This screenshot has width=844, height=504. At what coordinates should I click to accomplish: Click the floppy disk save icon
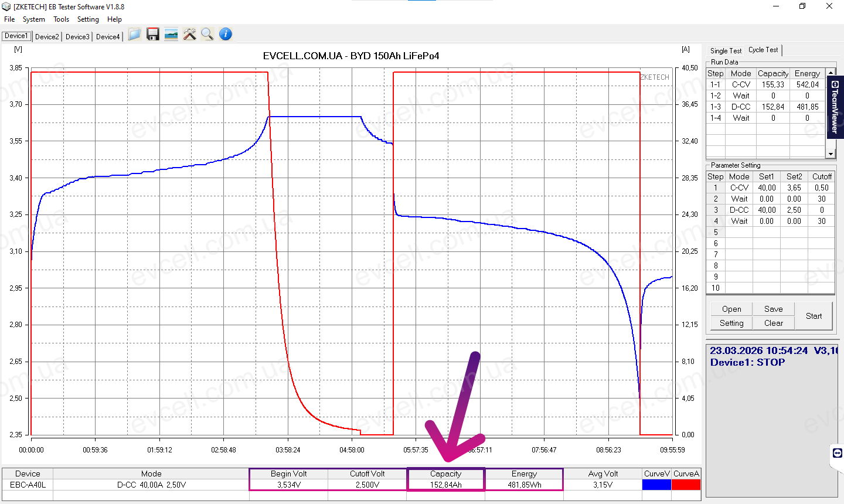[x=153, y=35]
